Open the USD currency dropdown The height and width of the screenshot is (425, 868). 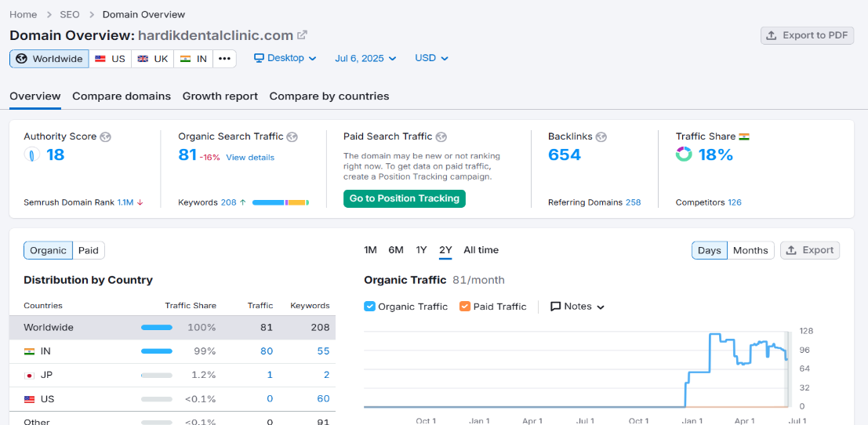pyautogui.click(x=431, y=58)
